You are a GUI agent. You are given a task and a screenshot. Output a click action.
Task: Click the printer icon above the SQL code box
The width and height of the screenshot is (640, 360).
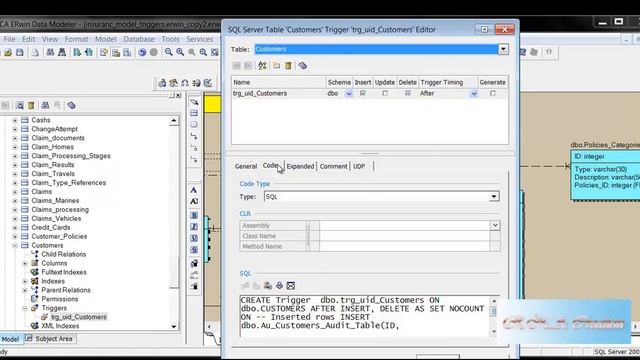pyautogui.click(x=279, y=285)
